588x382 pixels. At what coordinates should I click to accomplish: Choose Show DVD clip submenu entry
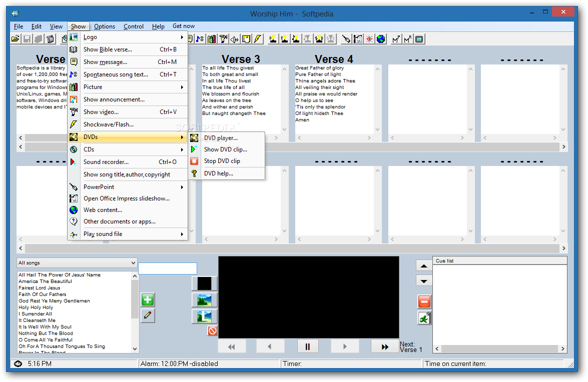pyautogui.click(x=227, y=149)
